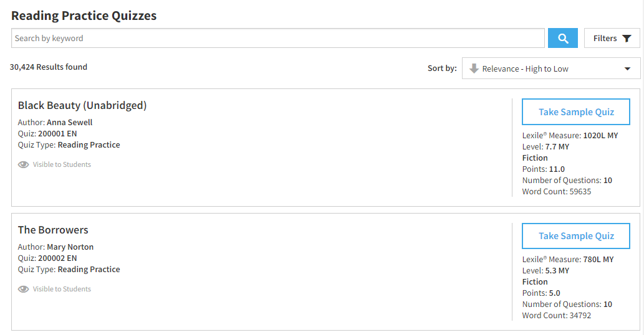Click author name Anna Sewell
The image size is (644, 335).
(69, 122)
